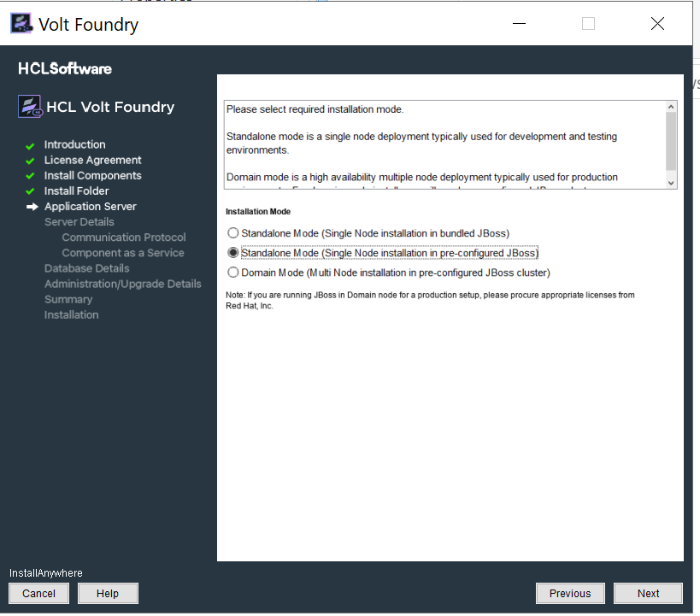
Task: Cancel the Volt Foundry installation
Action: click(38, 593)
